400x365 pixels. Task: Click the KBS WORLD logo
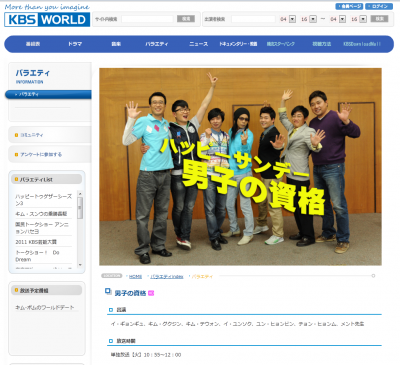click(x=47, y=19)
